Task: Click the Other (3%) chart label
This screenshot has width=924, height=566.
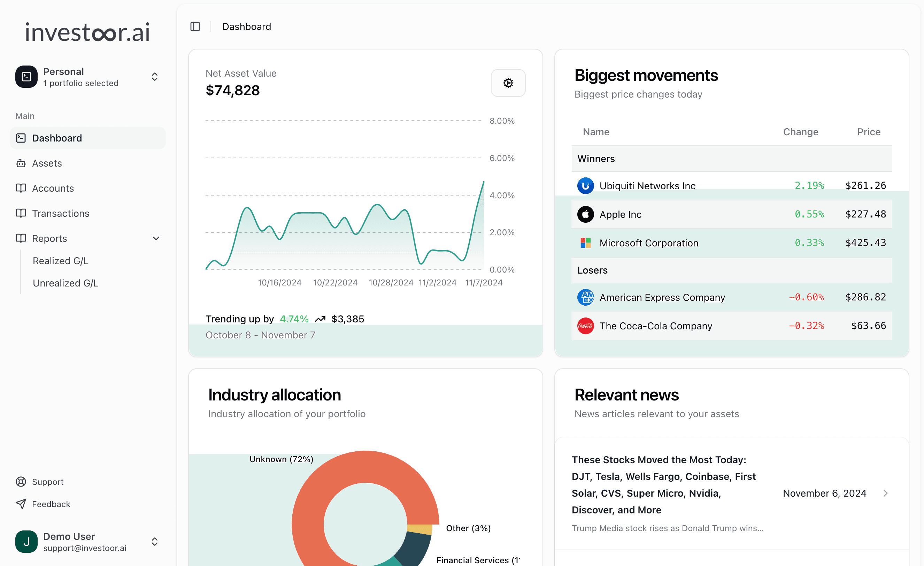Action: (468, 528)
